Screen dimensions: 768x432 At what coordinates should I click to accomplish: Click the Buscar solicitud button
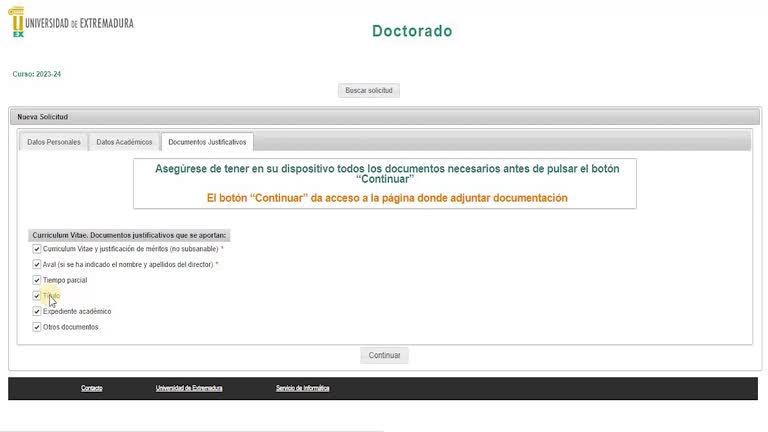click(369, 91)
